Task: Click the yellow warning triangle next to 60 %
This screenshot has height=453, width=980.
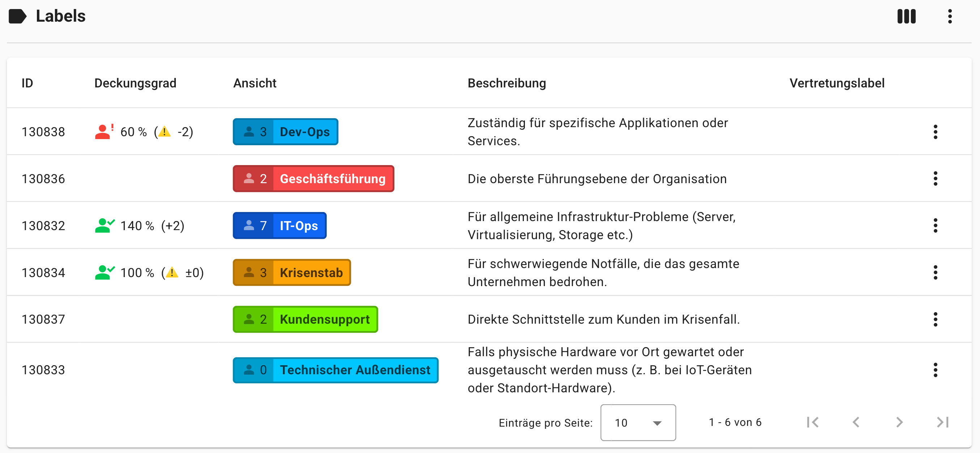Action: [165, 132]
